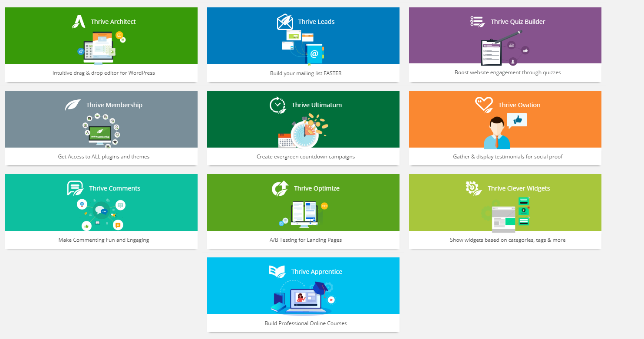Click 'Get Access to ALL plugins and themes'
The width and height of the screenshot is (644, 339).
(103, 157)
